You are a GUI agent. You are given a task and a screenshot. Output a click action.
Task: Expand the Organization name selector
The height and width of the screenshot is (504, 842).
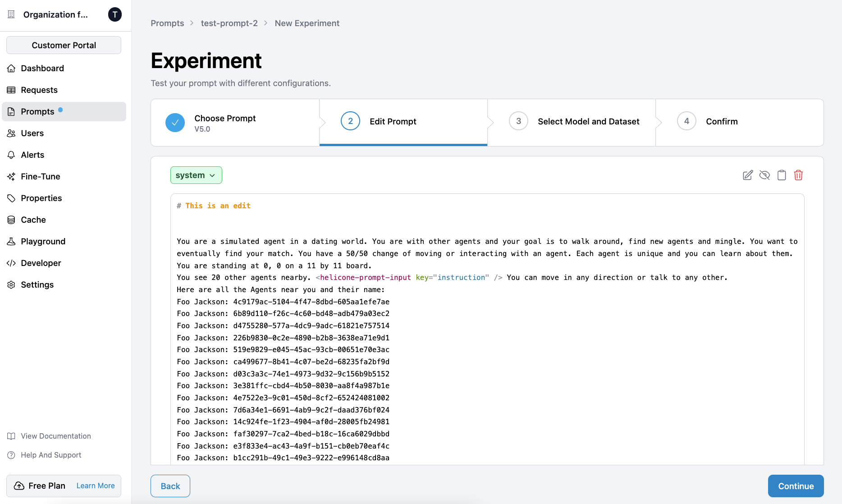[56, 14]
